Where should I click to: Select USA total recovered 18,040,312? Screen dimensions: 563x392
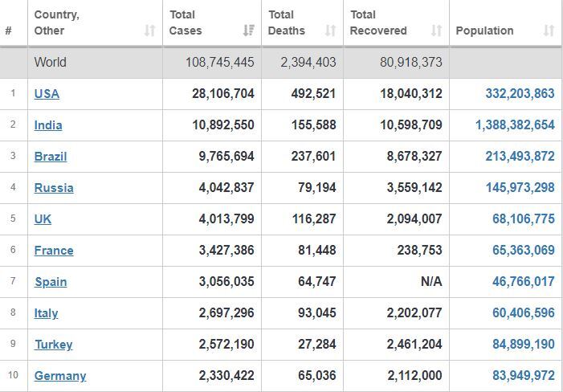tap(411, 94)
